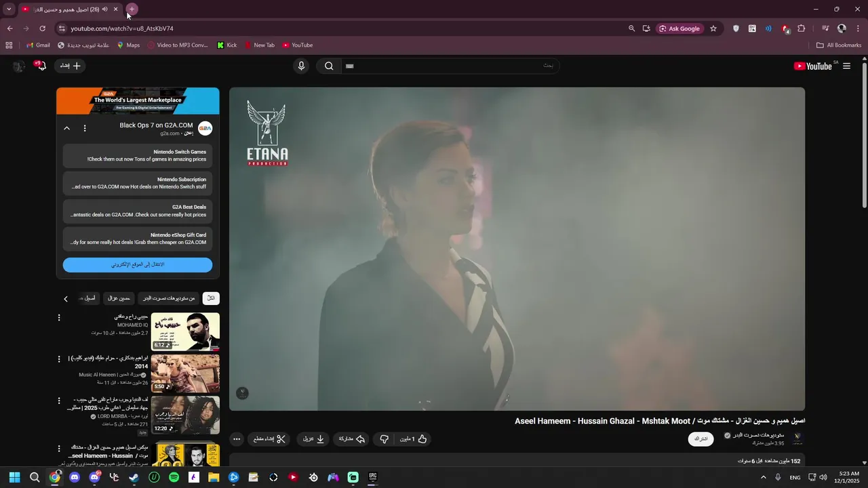This screenshot has height=488, width=868.
Task: Open the shield extension icon
Action: tap(736, 28)
